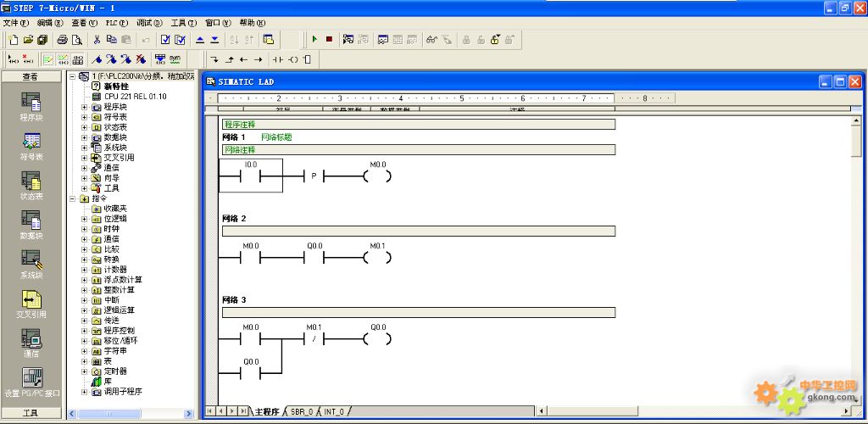The height and width of the screenshot is (424, 868).
Task: Click the green RUN play icon
Action: (314, 39)
